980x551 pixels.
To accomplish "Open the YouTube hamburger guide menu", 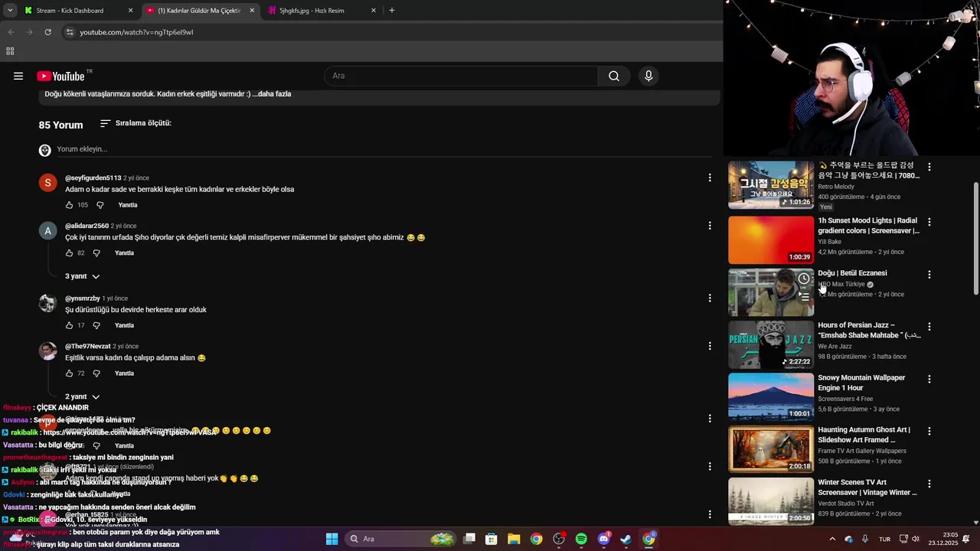I will point(18,76).
